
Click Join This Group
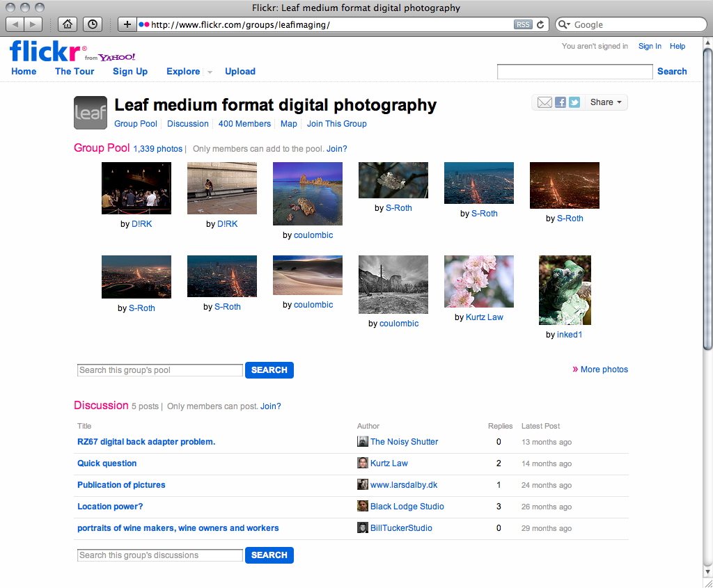(x=336, y=123)
